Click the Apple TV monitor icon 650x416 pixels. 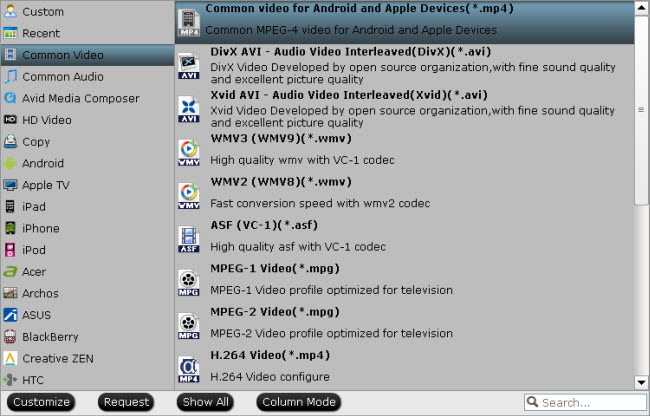(10, 185)
